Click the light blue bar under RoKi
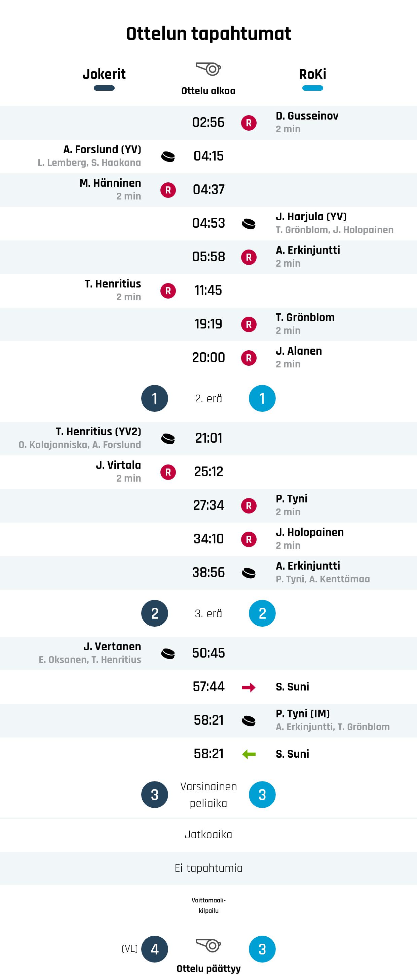The height and width of the screenshot is (980, 417). click(x=312, y=88)
